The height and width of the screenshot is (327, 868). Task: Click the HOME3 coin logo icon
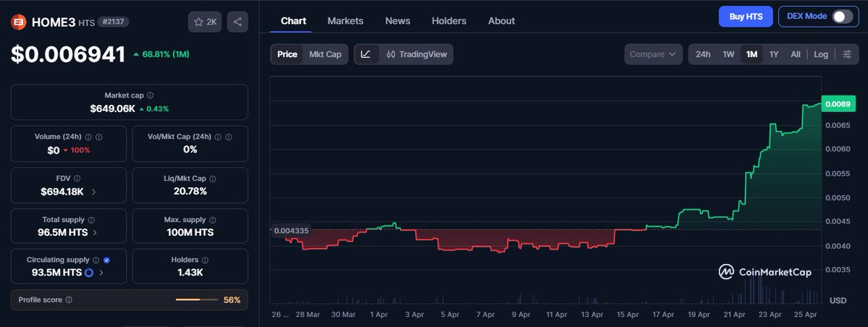coord(19,22)
